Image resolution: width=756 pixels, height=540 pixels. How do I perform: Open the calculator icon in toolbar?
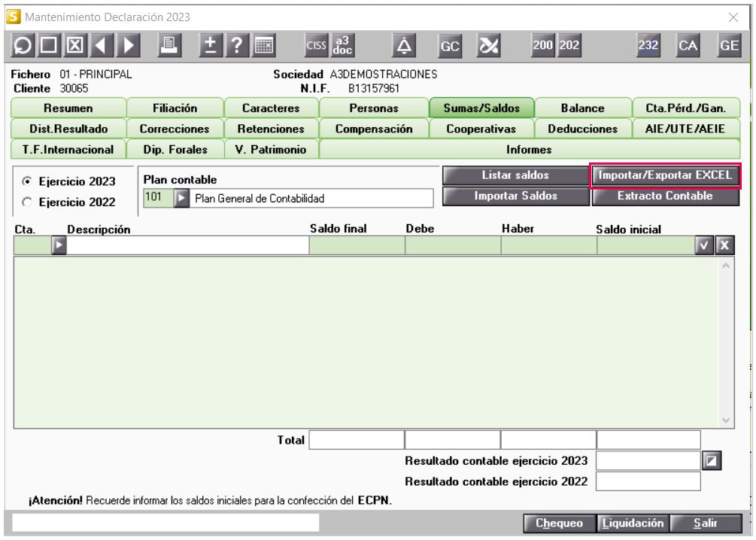(264, 46)
